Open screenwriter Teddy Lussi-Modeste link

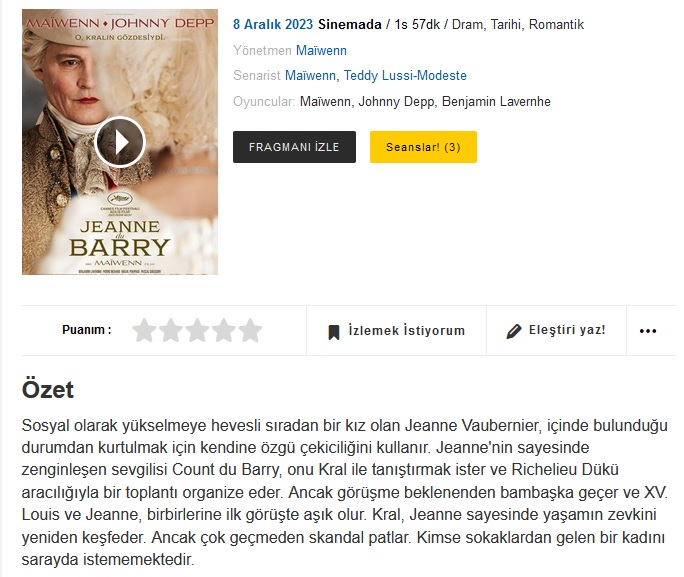point(405,75)
